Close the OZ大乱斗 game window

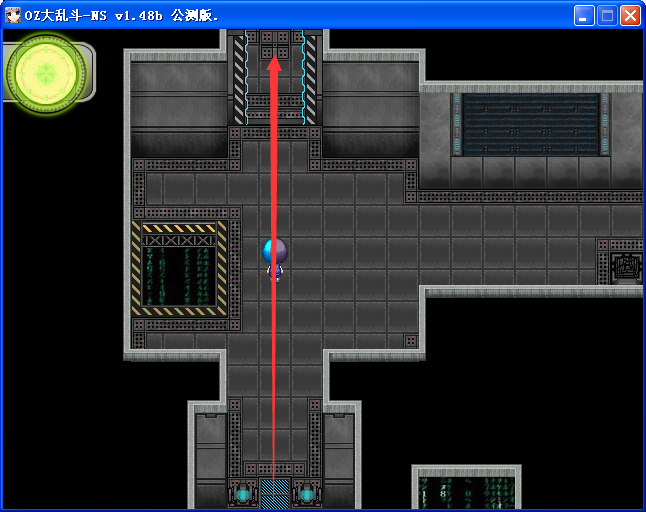click(630, 16)
